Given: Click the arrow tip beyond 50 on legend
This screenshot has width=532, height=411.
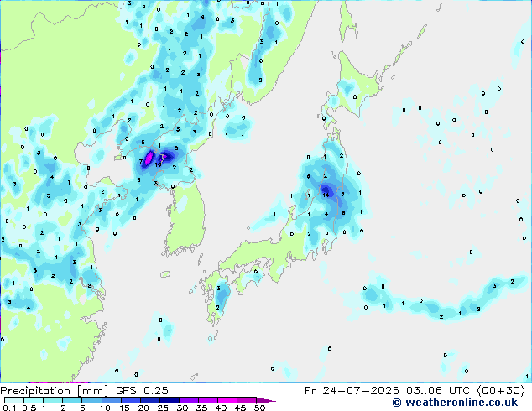Looking at the screenshot, I should tap(266, 401).
